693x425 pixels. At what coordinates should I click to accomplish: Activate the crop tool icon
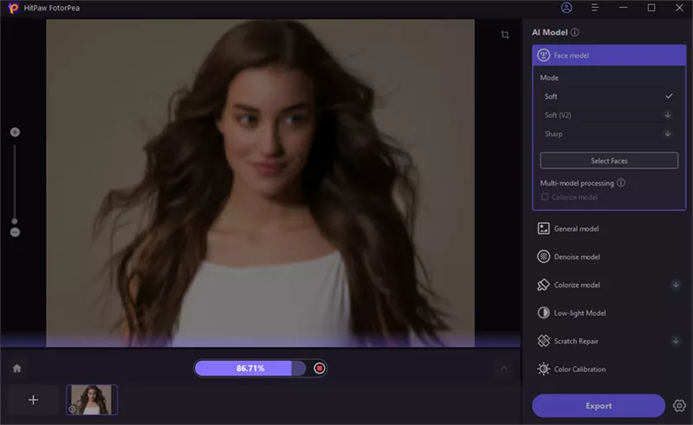pyautogui.click(x=505, y=34)
